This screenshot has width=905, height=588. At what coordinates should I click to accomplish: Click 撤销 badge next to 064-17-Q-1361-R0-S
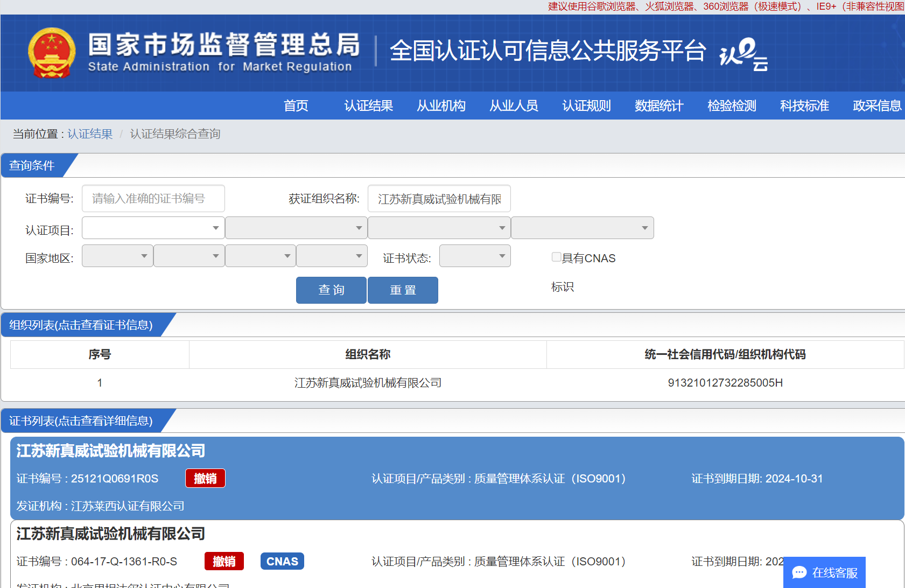224,561
